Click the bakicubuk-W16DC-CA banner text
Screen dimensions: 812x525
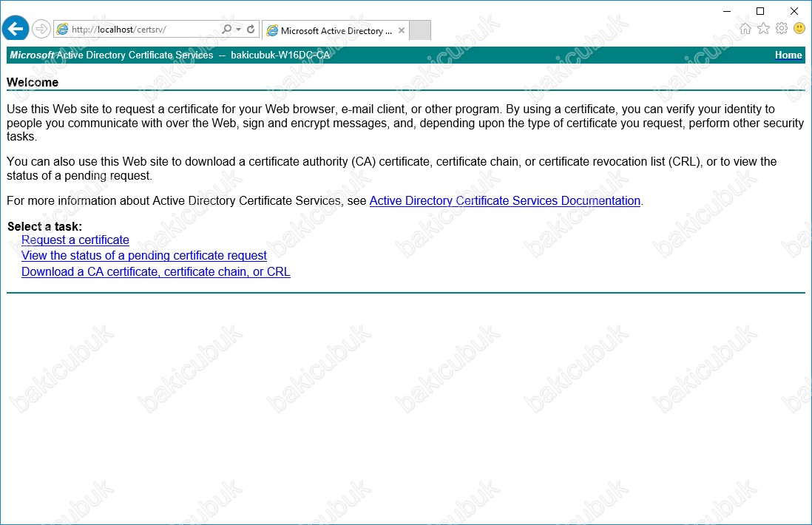pos(280,55)
